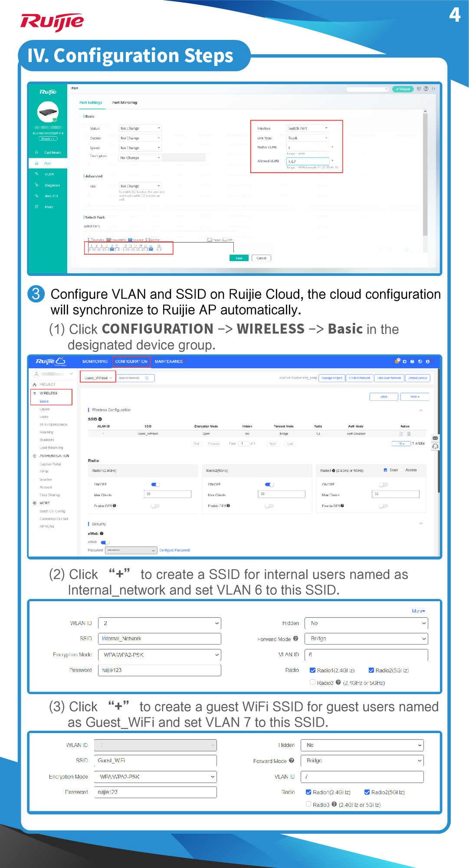Toggle the Radio2(5GHz) ON/OFF switch
The image size is (469, 868).
click(x=269, y=485)
